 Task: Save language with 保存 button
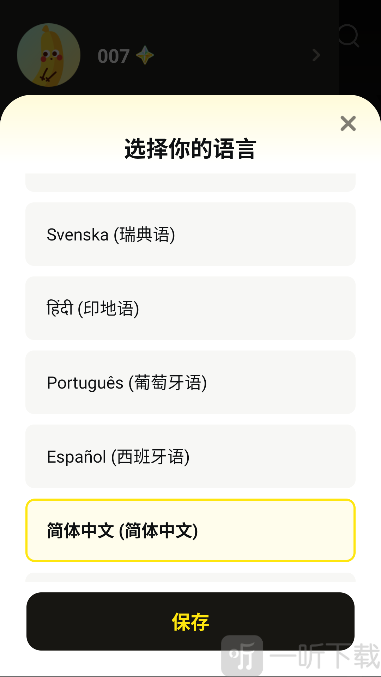(x=190, y=621)
